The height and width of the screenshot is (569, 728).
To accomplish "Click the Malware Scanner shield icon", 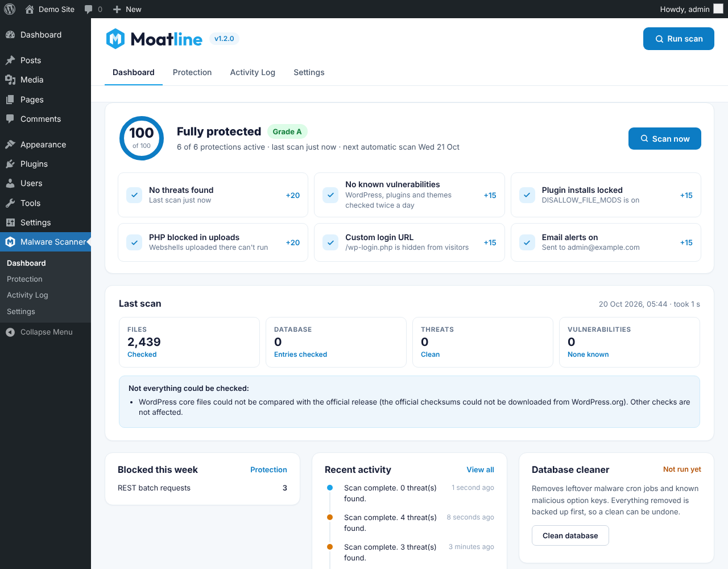I will tap(10, 242).
